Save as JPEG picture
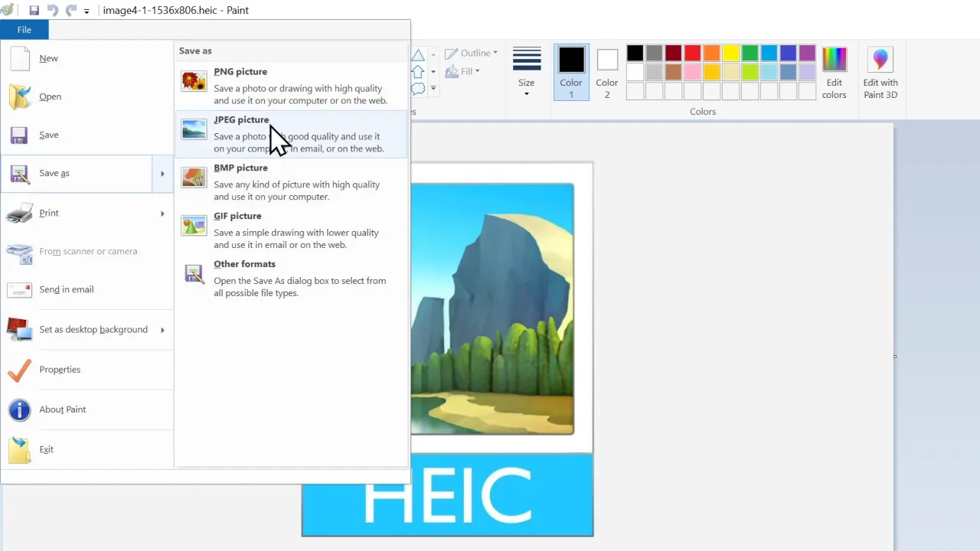 291,134
